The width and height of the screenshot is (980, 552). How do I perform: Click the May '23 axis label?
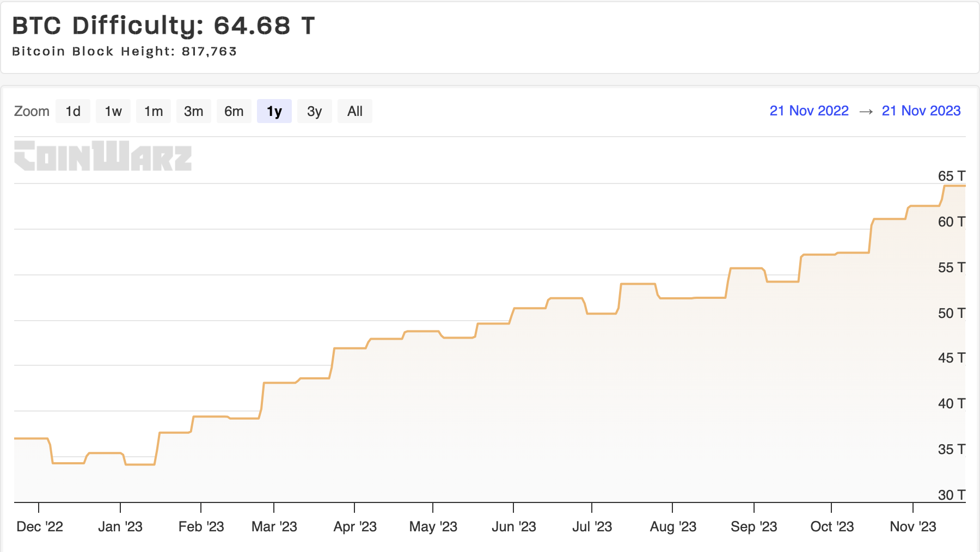click(x=433, y=526)
